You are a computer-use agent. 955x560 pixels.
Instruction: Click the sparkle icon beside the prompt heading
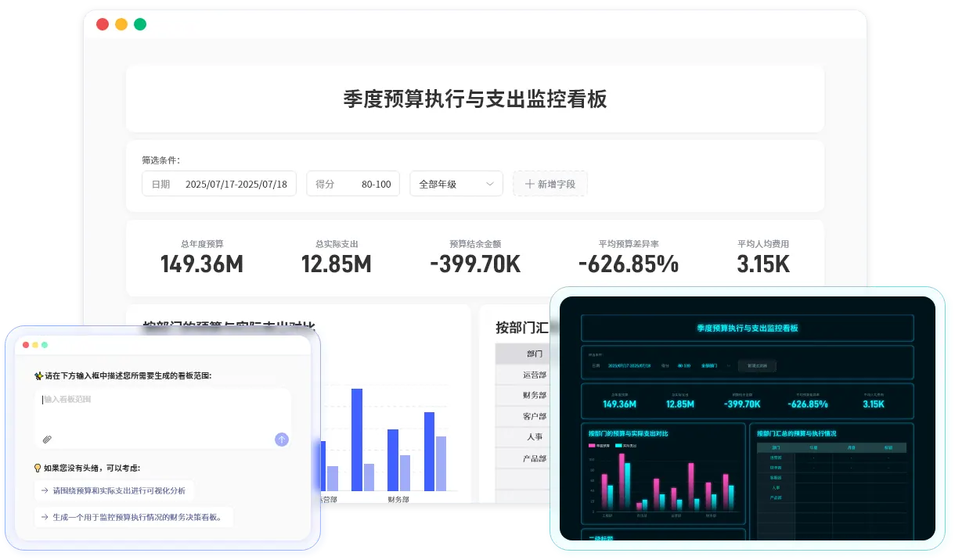[x=38, y=375]
